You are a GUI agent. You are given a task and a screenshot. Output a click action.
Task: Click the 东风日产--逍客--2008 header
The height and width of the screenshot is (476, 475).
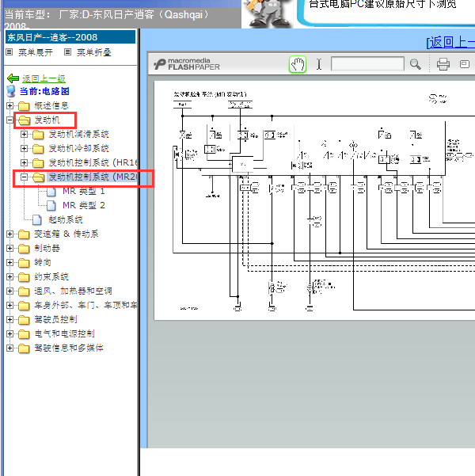tap(70, 37)
